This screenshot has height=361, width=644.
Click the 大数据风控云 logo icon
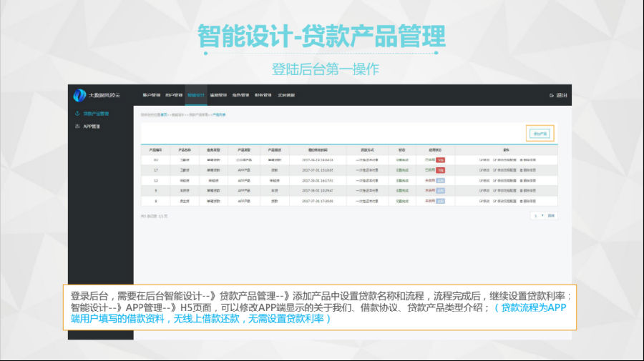[80, 95]
